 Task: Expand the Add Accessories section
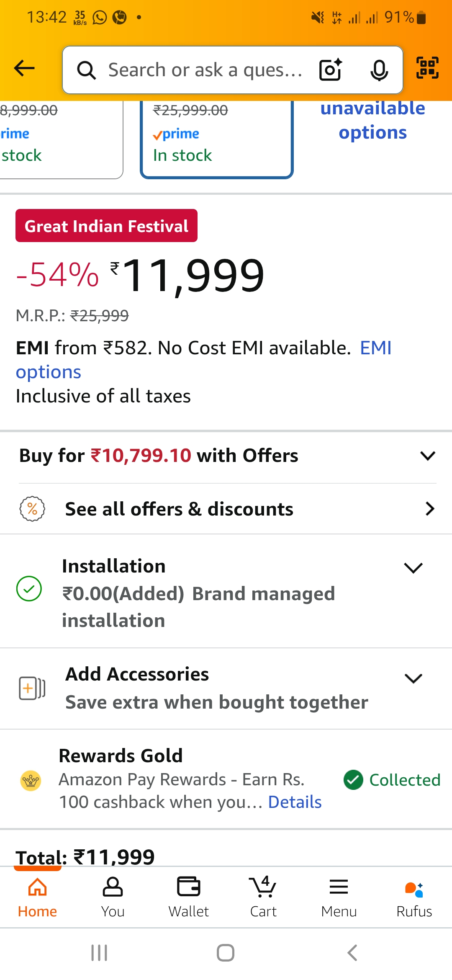(413, 678)
